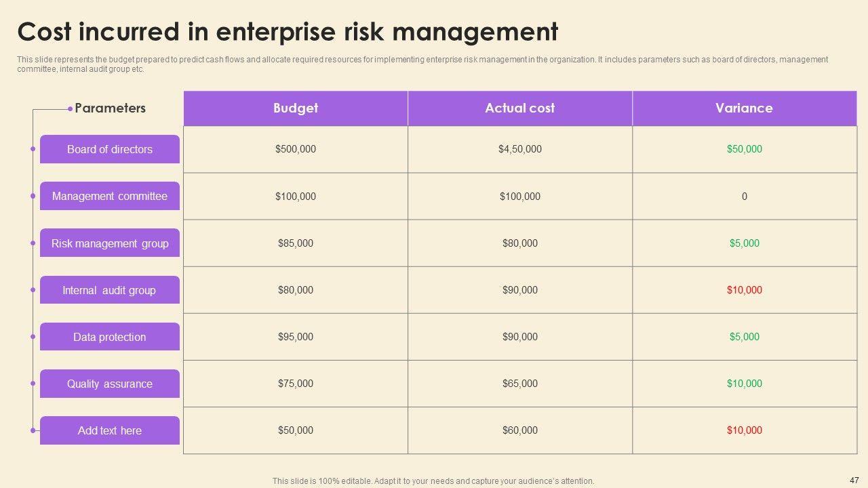
Task: Select the Budget column header
Action: click(296, 108)
